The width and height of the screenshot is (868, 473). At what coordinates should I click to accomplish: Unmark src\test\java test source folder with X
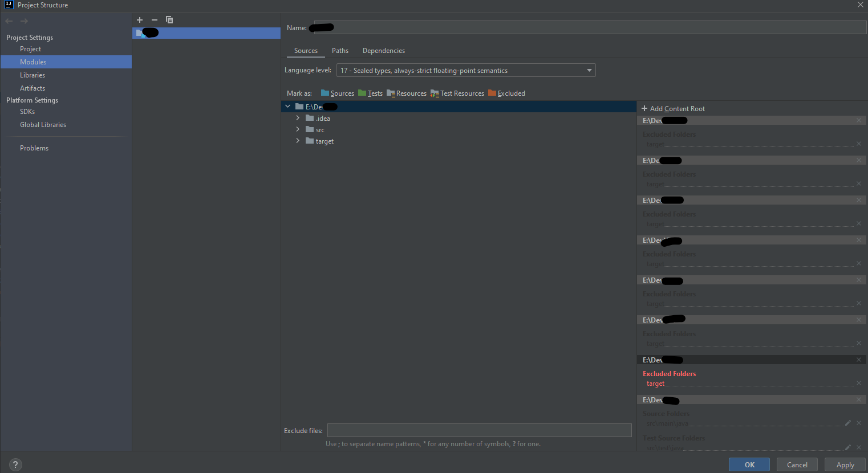coord(859,447)
